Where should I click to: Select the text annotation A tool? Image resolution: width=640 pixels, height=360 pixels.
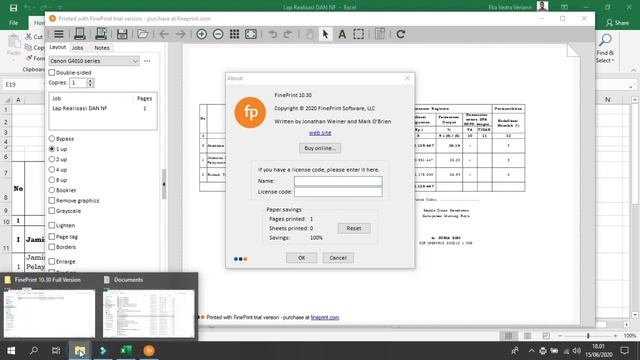342,34
